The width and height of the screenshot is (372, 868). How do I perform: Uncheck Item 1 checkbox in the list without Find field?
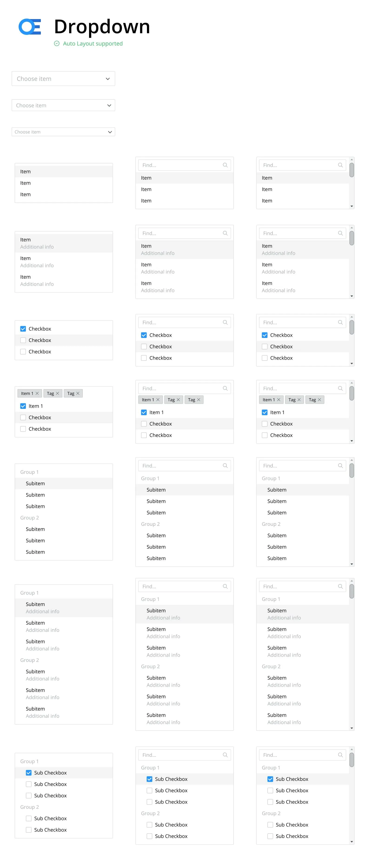23,406
